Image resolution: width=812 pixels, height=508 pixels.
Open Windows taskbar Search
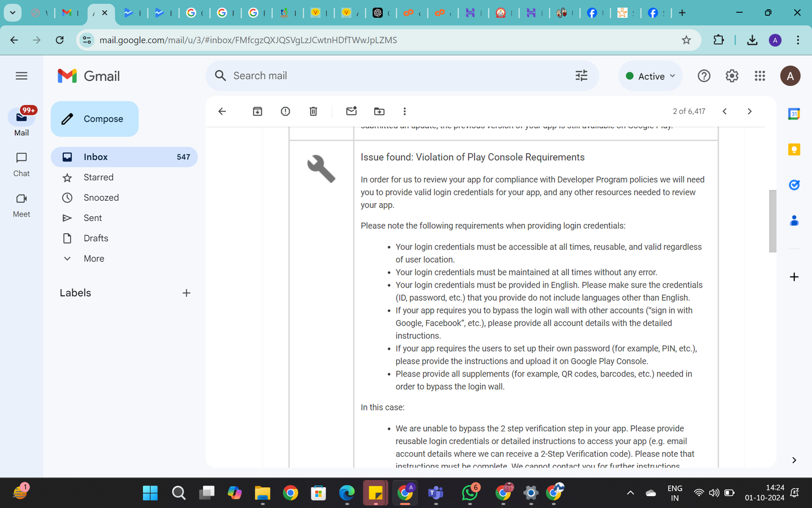[x=179, y=493]
